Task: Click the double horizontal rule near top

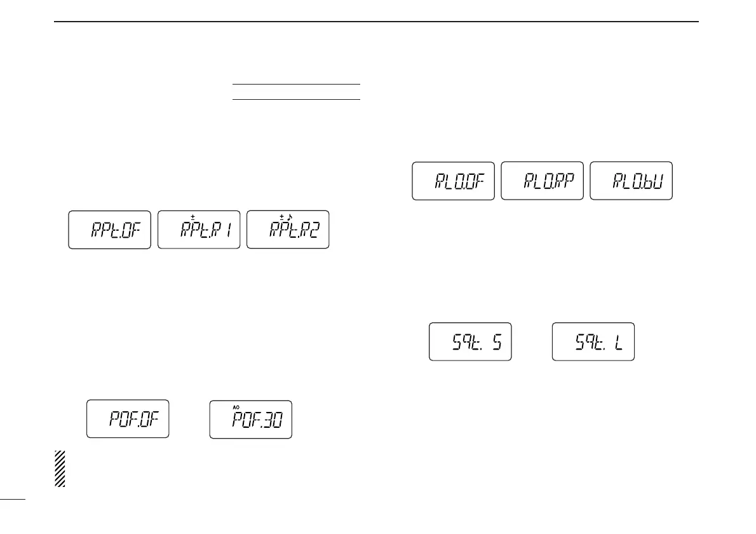Action: tap(296, 92)
